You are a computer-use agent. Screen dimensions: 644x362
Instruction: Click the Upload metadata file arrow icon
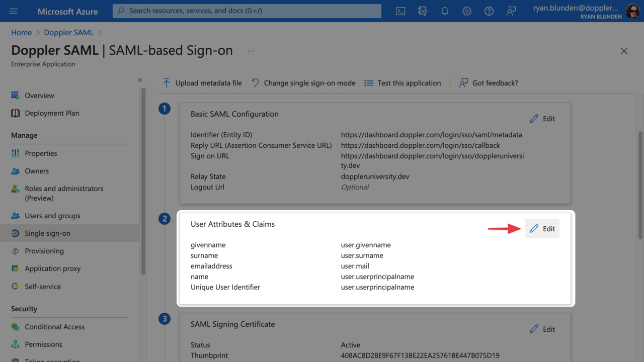(x=167, y=83)
